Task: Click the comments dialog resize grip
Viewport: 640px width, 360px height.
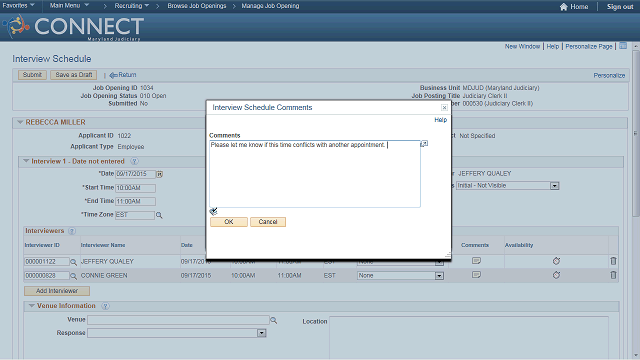Action: pos(448,255)
